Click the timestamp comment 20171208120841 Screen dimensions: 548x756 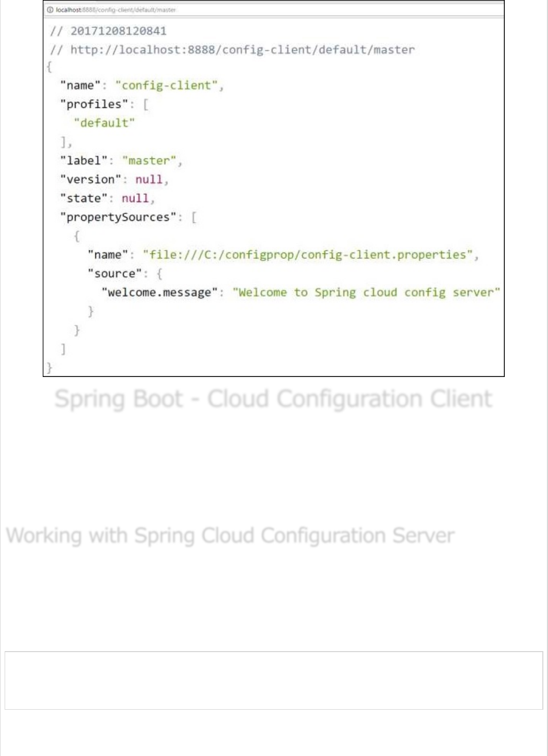[108, 31]
